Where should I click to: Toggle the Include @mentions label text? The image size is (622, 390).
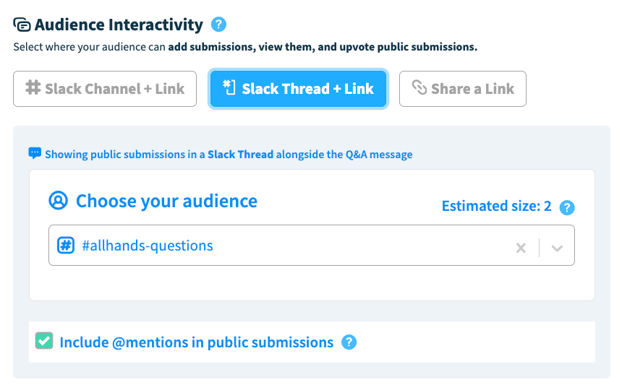click(196, 342)
